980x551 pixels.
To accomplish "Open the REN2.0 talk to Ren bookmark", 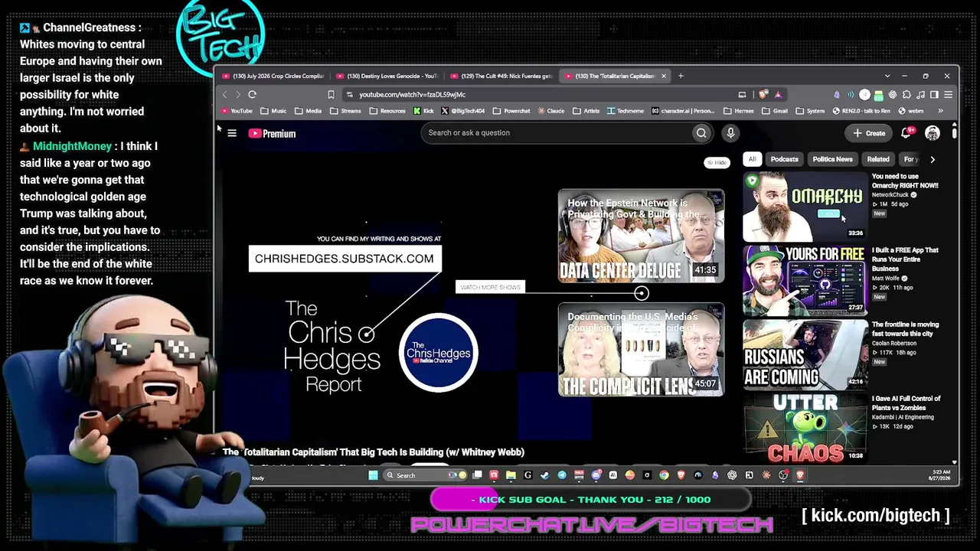I will 861,111.
